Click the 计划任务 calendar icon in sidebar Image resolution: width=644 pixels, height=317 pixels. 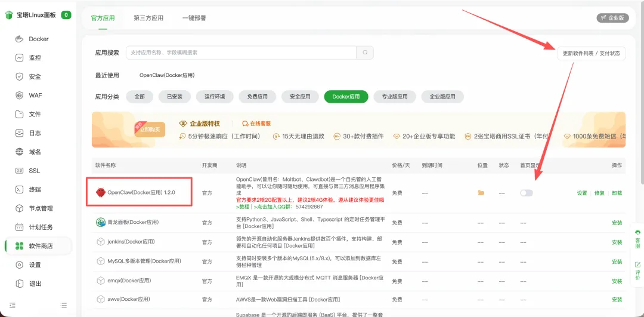tap(19, 227)
